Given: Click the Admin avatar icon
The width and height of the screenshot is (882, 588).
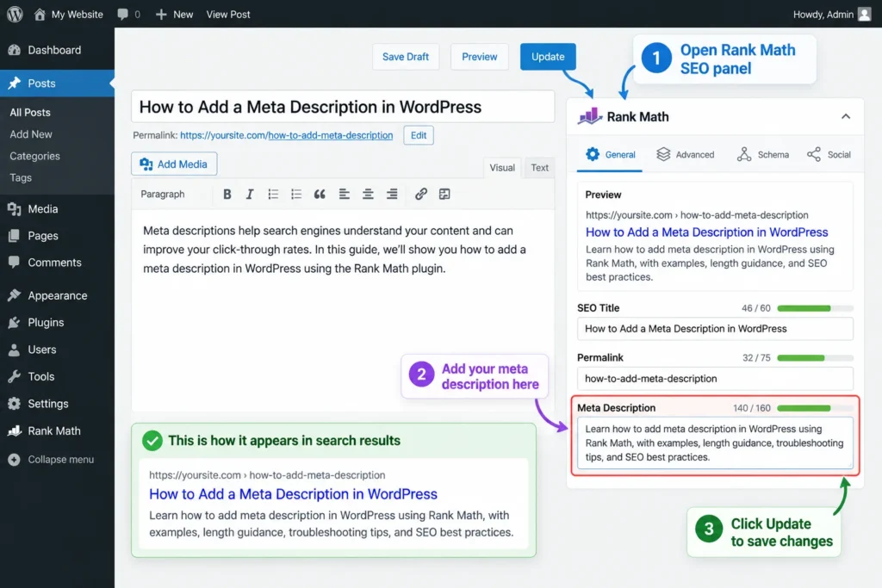Looking at the screenshot, I should point(864,14).
